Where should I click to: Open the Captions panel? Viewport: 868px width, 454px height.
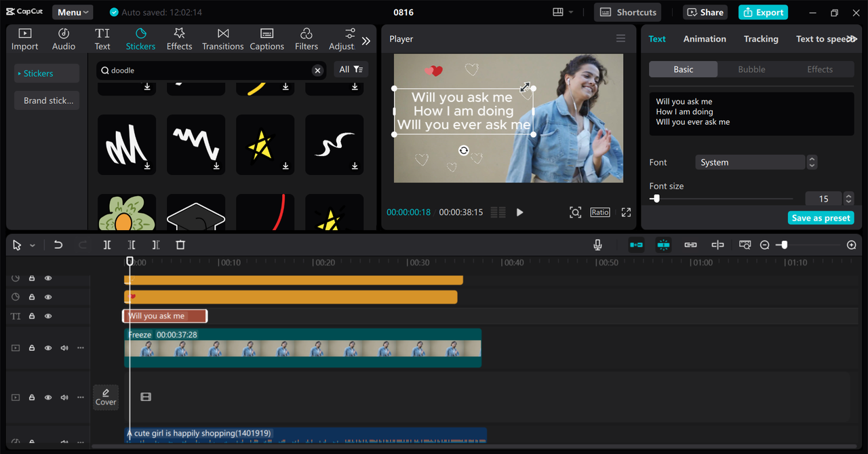pos(267,39)
